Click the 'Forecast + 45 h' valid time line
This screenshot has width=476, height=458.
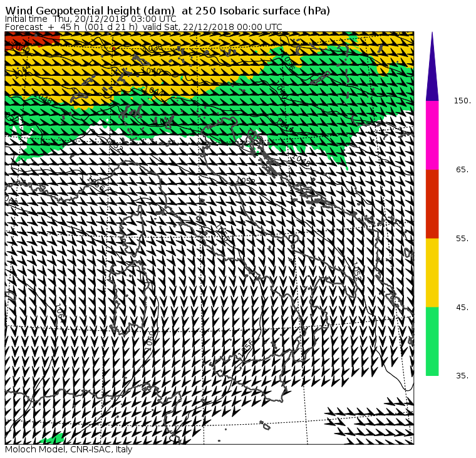tap(143, 27)
